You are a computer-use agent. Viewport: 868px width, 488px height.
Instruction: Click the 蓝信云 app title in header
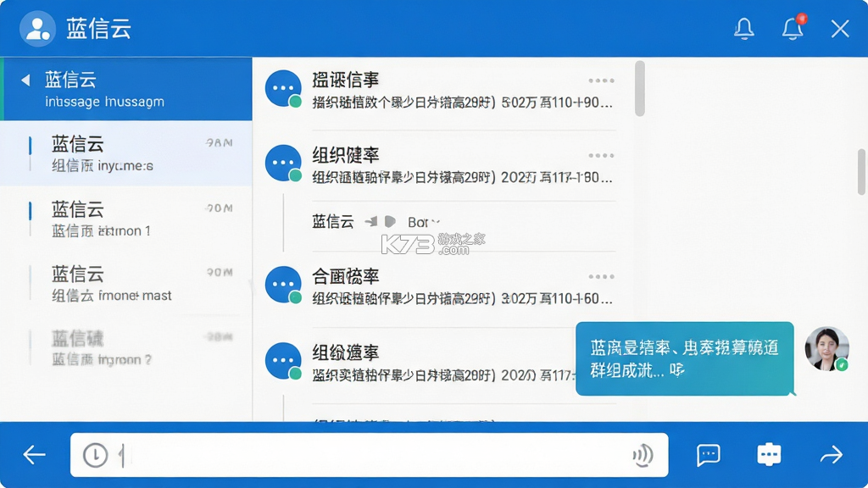coord(99,29)
